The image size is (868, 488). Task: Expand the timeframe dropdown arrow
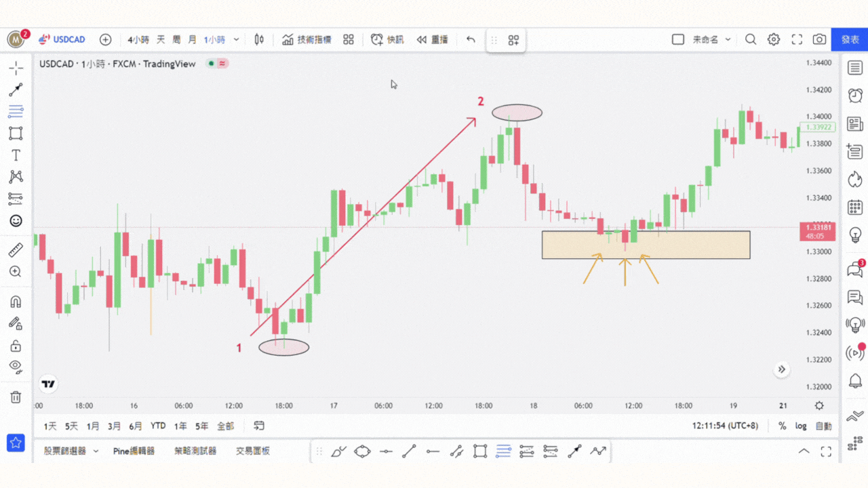237,40
